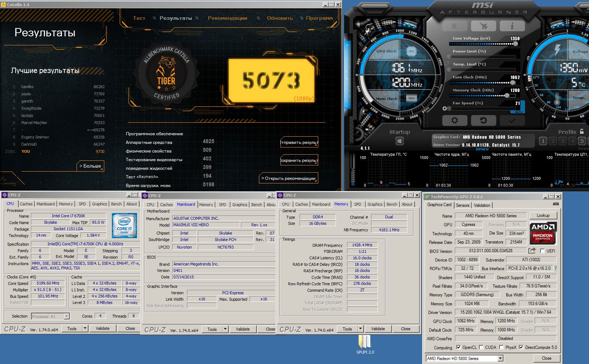Select profile slot 1 in Afterburner
The width and height of the screenshot is (589, 364).
[x=543, y=141]
